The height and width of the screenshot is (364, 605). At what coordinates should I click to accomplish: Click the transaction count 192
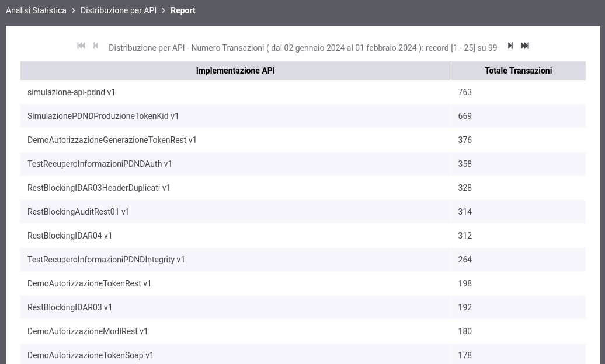coord(465,307)
